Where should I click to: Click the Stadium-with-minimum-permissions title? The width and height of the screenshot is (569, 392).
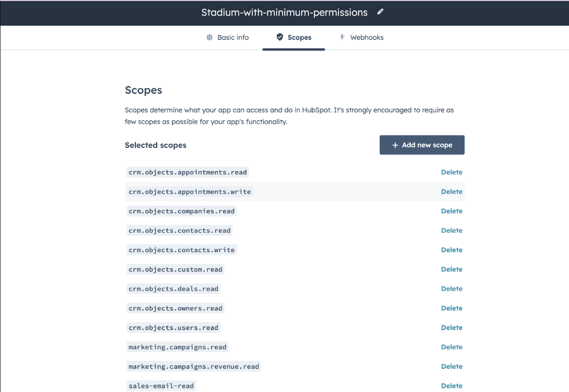click(284, 13)
